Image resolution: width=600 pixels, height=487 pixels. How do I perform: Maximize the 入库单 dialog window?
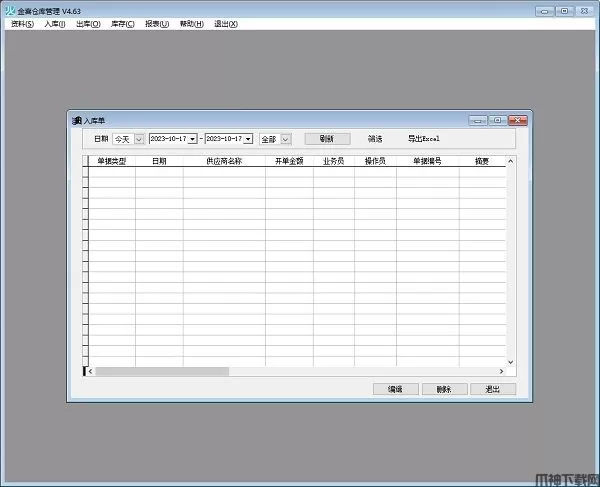(x=498, y=121)
